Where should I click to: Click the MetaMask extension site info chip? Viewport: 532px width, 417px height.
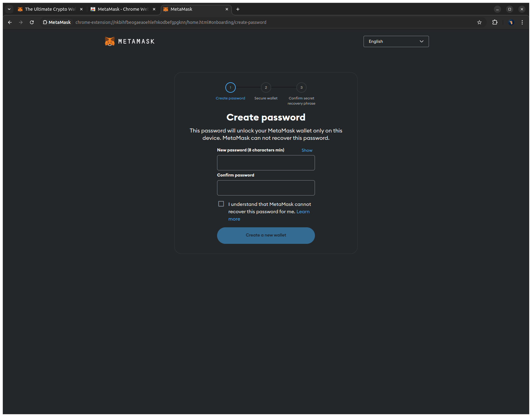point(57,22)
